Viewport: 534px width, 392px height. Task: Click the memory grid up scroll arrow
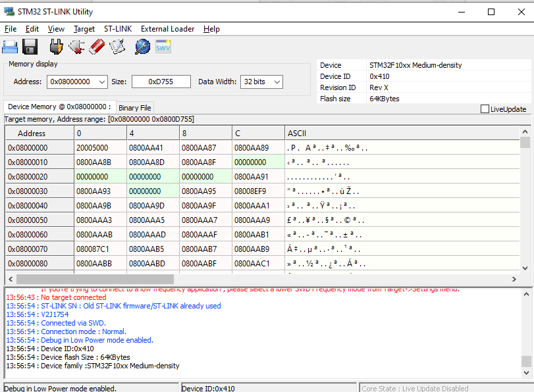525,132
